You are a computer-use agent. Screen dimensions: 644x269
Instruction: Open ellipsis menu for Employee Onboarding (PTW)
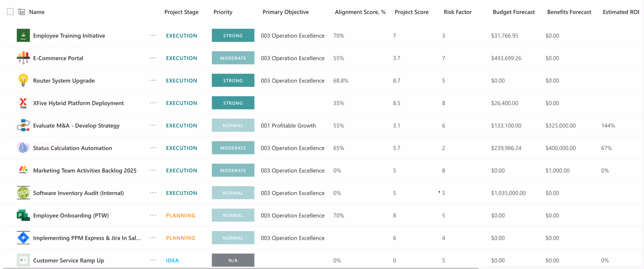tap(153, 215)
